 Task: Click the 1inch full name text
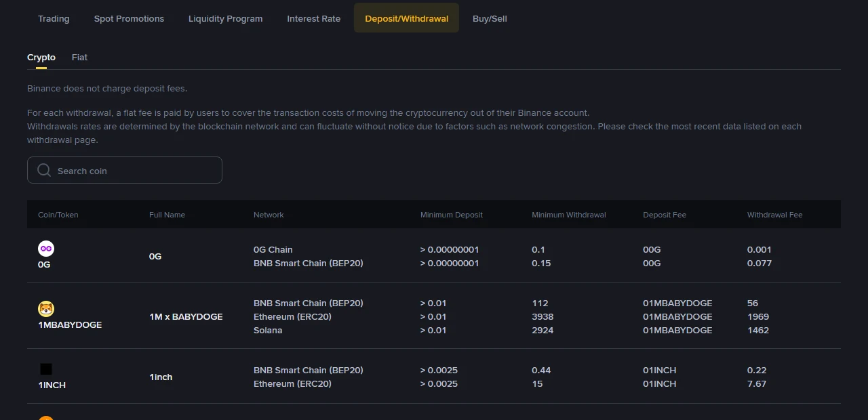[x=161, y=377]
